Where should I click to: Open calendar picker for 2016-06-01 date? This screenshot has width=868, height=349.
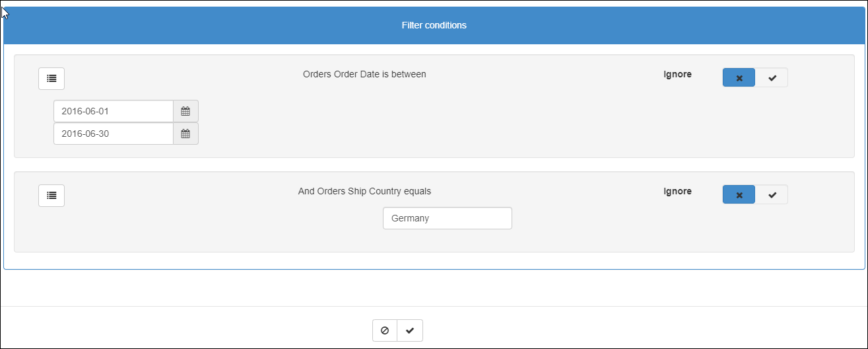185,112
